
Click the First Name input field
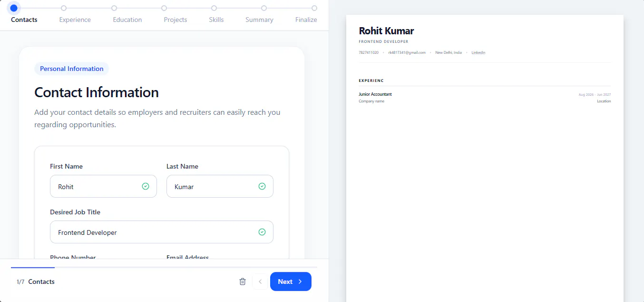[103, 186]
